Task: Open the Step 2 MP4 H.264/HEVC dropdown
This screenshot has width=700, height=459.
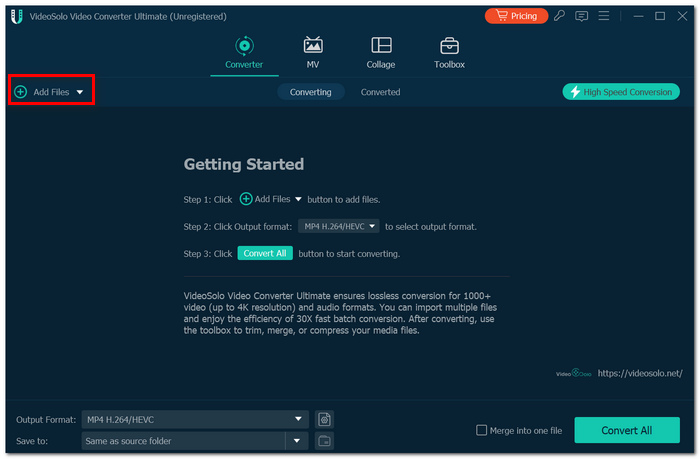Action: [339, 226]
